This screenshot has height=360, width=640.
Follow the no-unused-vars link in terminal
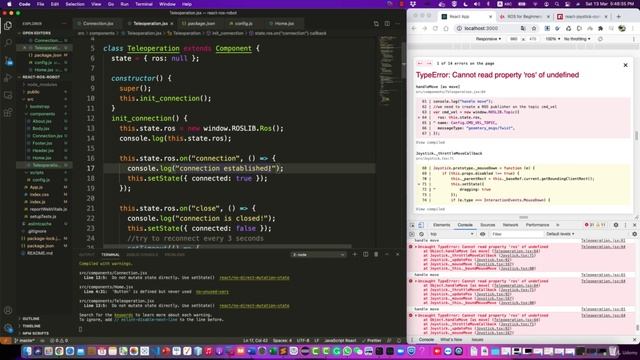click(x=212, y=292)
